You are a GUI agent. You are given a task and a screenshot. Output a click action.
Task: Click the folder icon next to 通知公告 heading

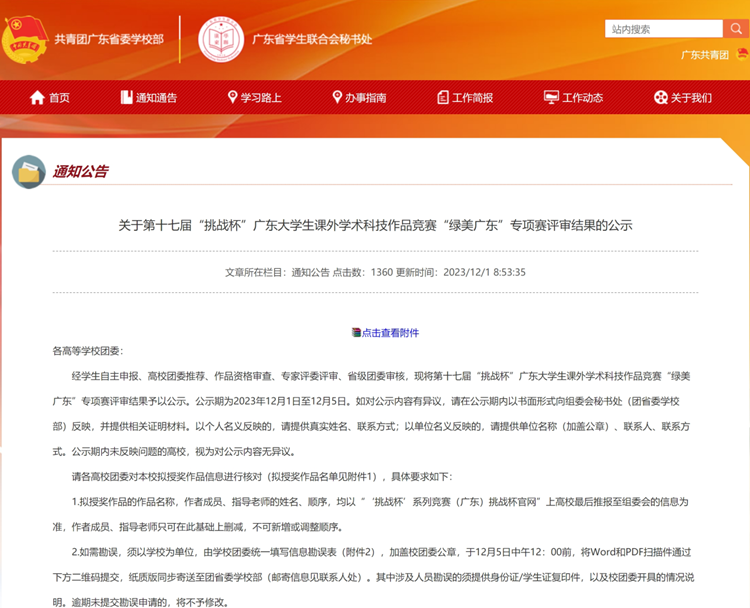29,172
